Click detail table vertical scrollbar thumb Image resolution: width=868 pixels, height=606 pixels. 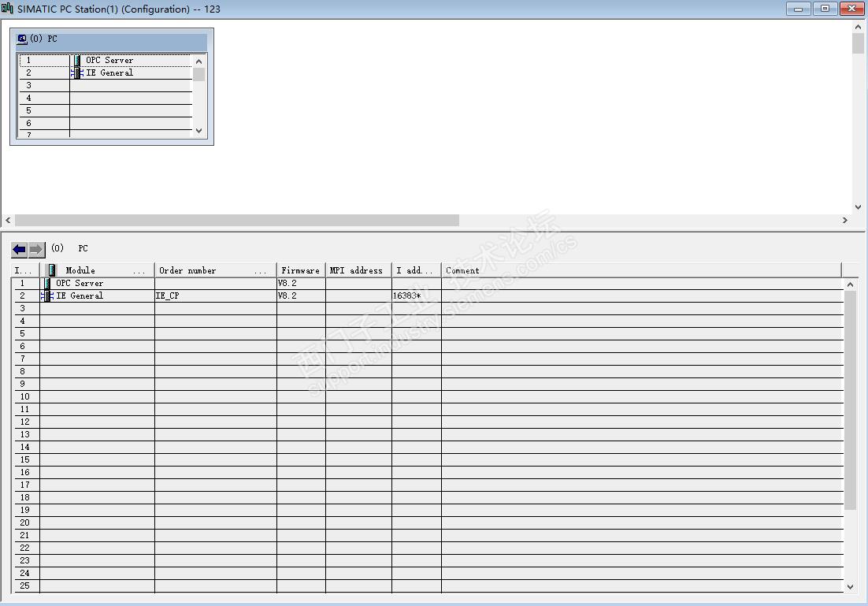(851, 400)
